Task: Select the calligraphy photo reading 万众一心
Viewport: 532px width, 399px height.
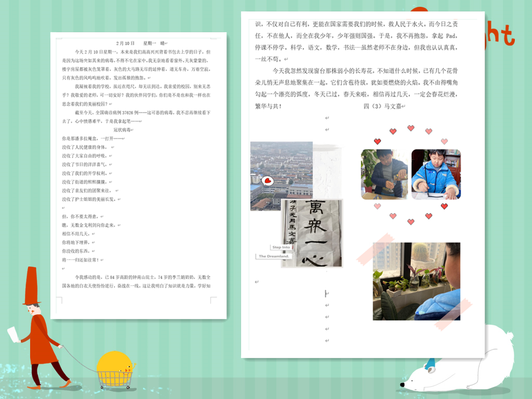Action: 312,233
